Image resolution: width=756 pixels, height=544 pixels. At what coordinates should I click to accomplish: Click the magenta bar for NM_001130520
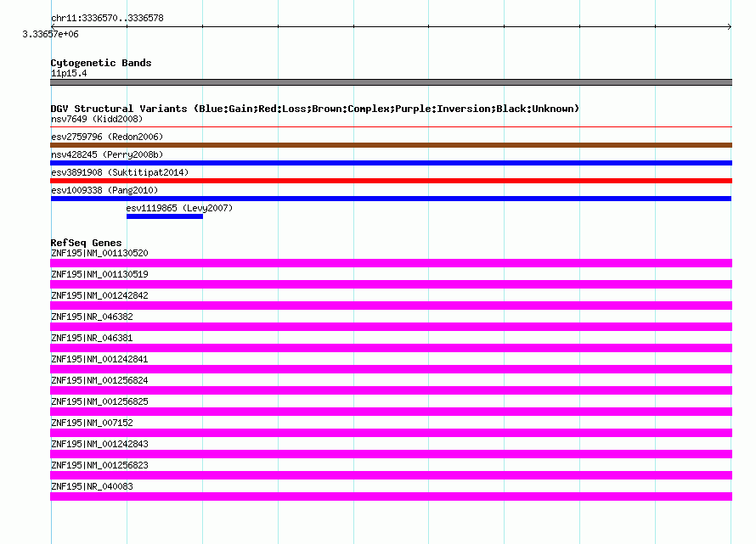(x=391, y=263)
